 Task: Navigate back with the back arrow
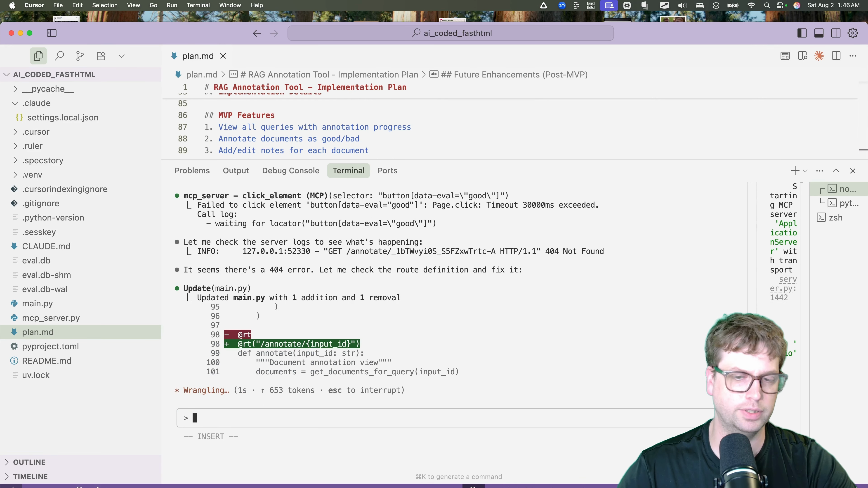(x=256, y=33)
